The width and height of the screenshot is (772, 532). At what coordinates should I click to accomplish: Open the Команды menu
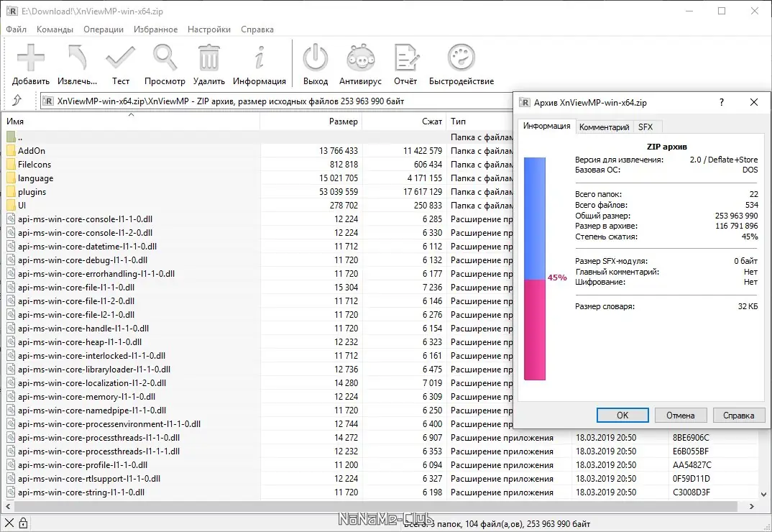pyautogui.click(x=55, y=29)
